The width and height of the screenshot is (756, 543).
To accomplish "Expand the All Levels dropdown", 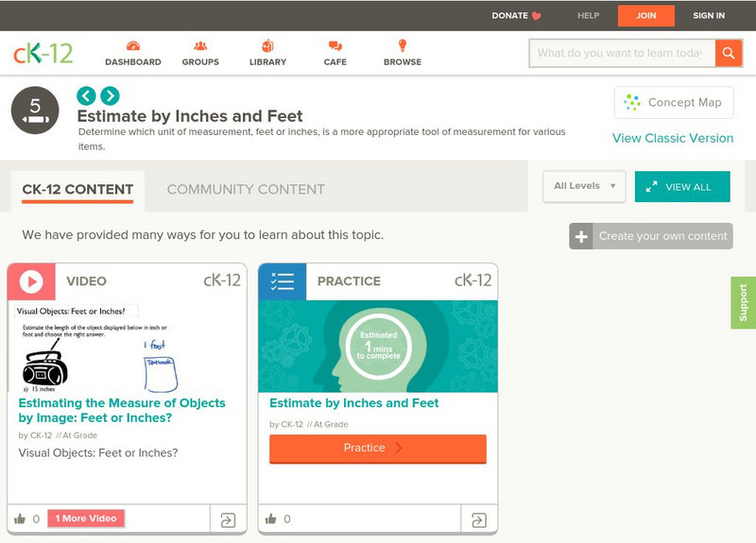I will (x=584, y=186).
